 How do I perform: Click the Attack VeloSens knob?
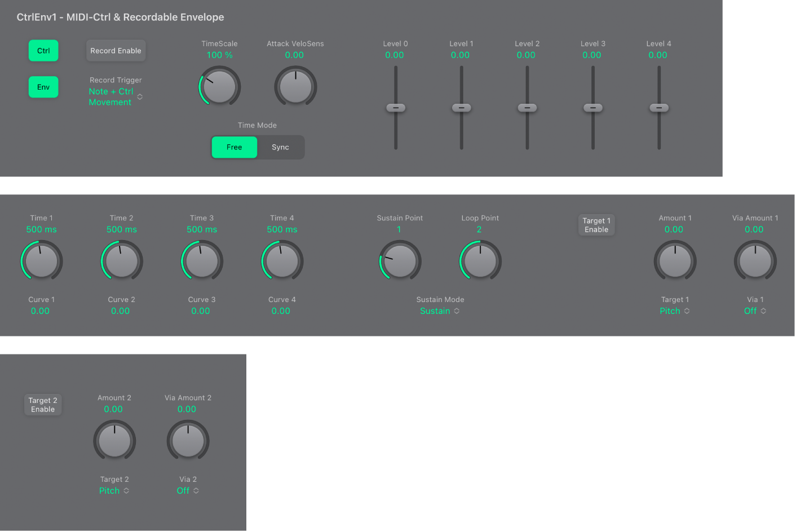(x=295, y=87)
